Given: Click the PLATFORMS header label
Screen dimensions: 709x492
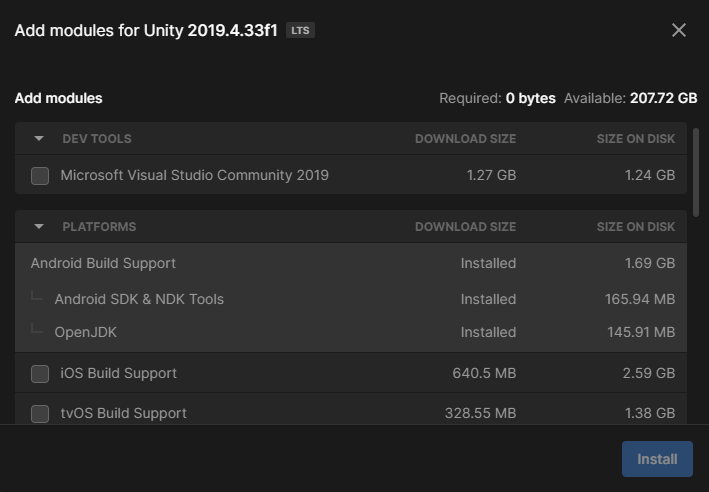Looking at the screenshot, I should 99,226.
